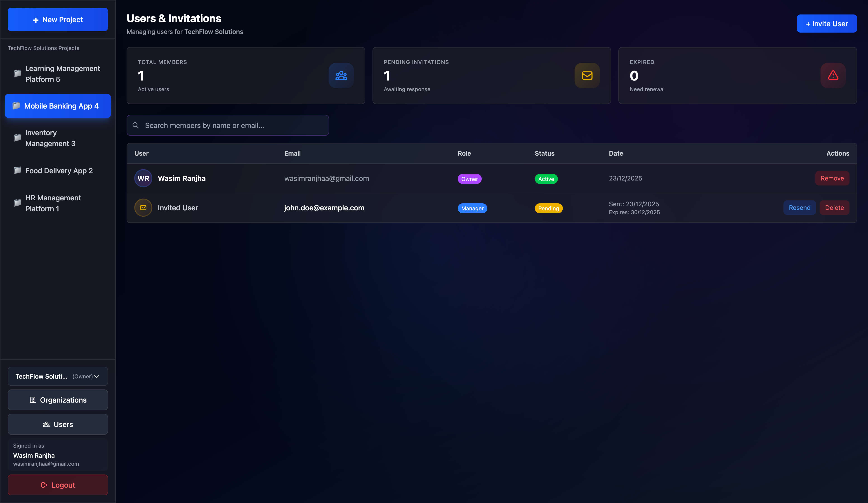This screenshot has height=503, width=868.
Task: Click the search magnifier icon
Action: tap(136, 125)
